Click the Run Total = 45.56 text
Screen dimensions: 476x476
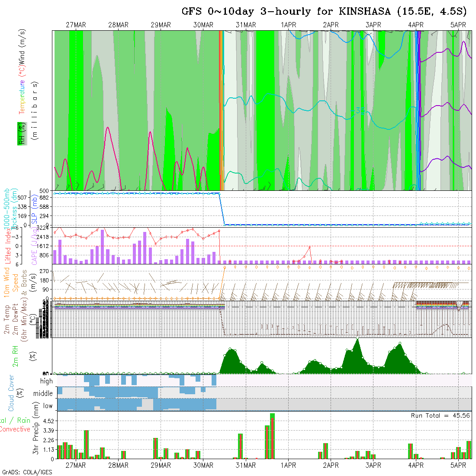(x=440, y=415)
